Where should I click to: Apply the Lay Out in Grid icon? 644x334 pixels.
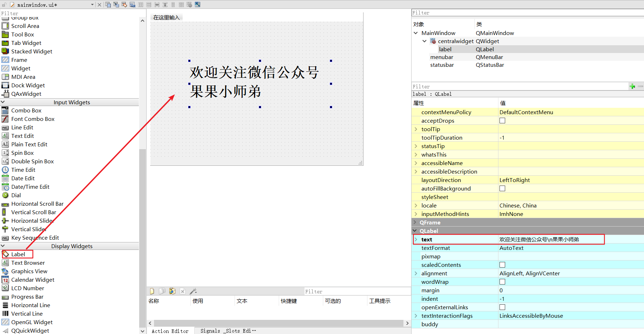(x=181, y=5)
